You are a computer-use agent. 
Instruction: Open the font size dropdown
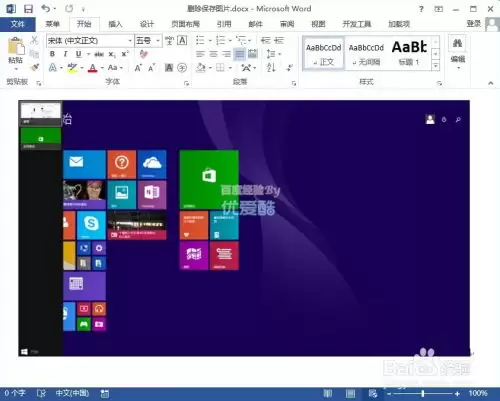click(158, 41)
